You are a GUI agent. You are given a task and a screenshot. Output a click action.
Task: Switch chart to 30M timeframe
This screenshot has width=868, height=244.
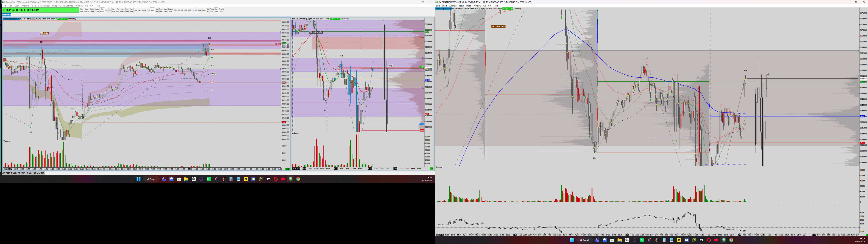pyautogui.click(x=189, y=11)
